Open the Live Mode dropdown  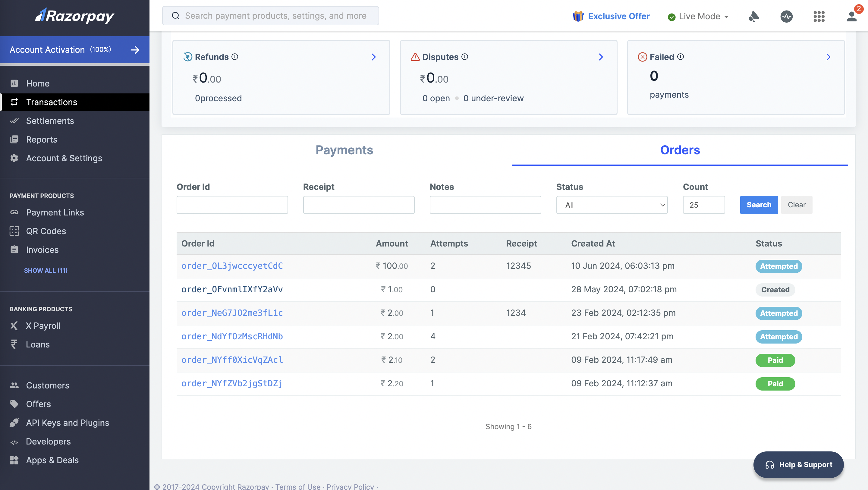tap(699, 16)
